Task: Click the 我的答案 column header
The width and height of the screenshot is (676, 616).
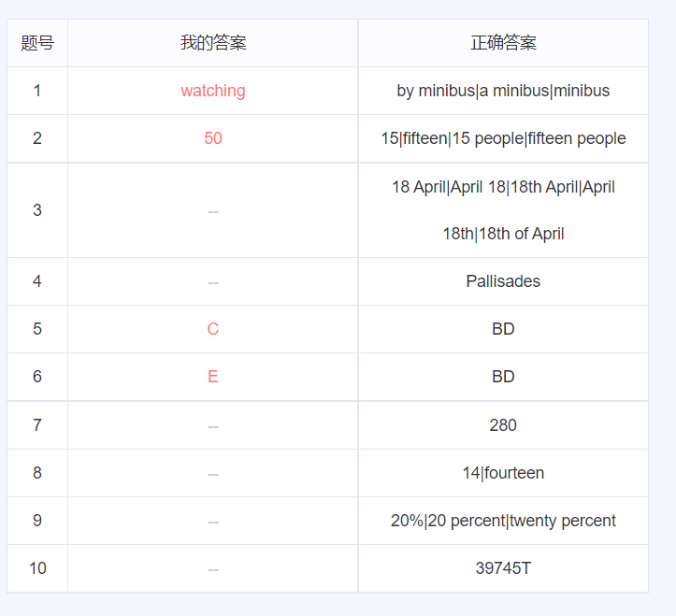Action: [213, 43]
